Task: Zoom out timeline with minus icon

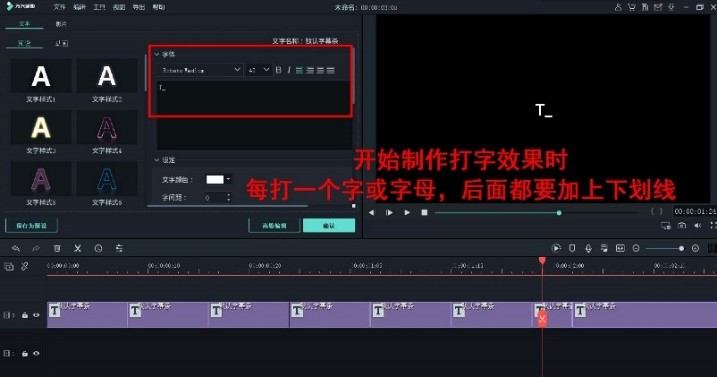Action: (x=636, y=248)
